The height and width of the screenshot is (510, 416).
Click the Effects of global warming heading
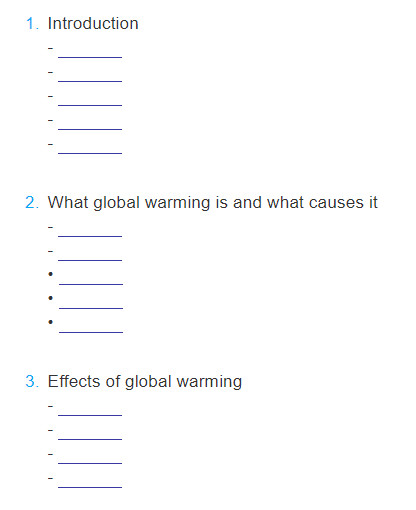click(x=145, y=382)
